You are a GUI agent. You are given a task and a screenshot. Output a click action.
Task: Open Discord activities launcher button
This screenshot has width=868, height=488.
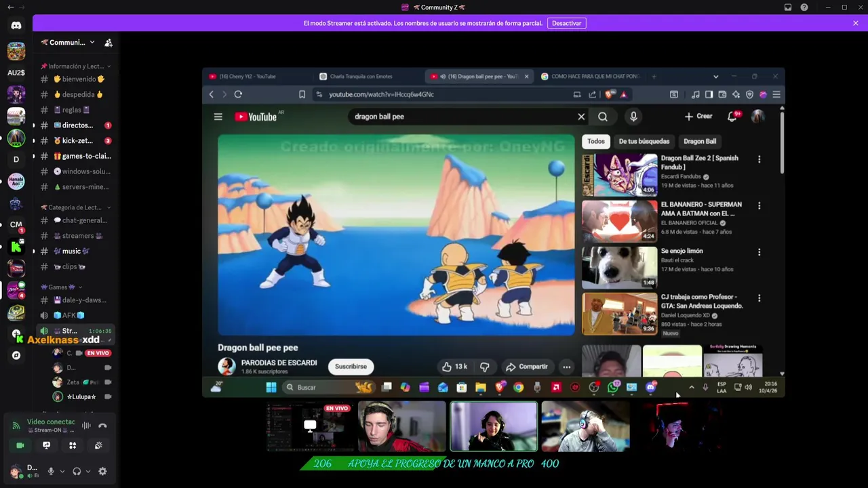[x=73, y=445]
